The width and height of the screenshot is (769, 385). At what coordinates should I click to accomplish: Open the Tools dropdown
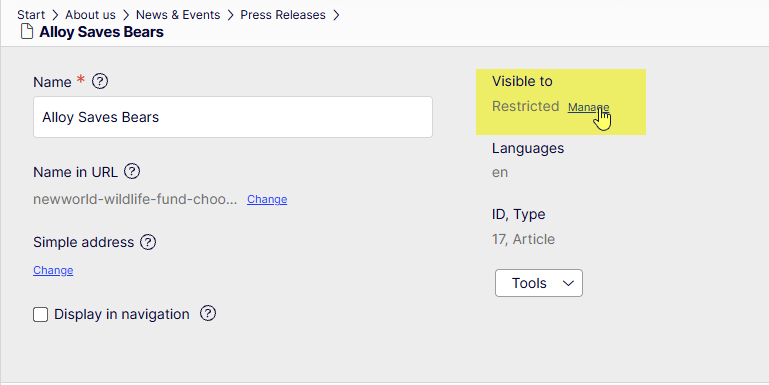click(x=538, y=283)
